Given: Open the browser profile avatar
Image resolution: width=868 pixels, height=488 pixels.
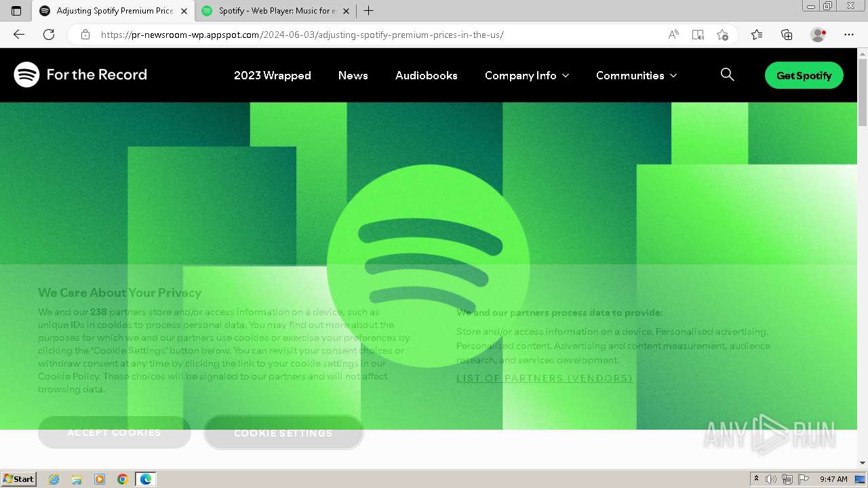Looking at the screenshot, I should [x=818, y=35].
